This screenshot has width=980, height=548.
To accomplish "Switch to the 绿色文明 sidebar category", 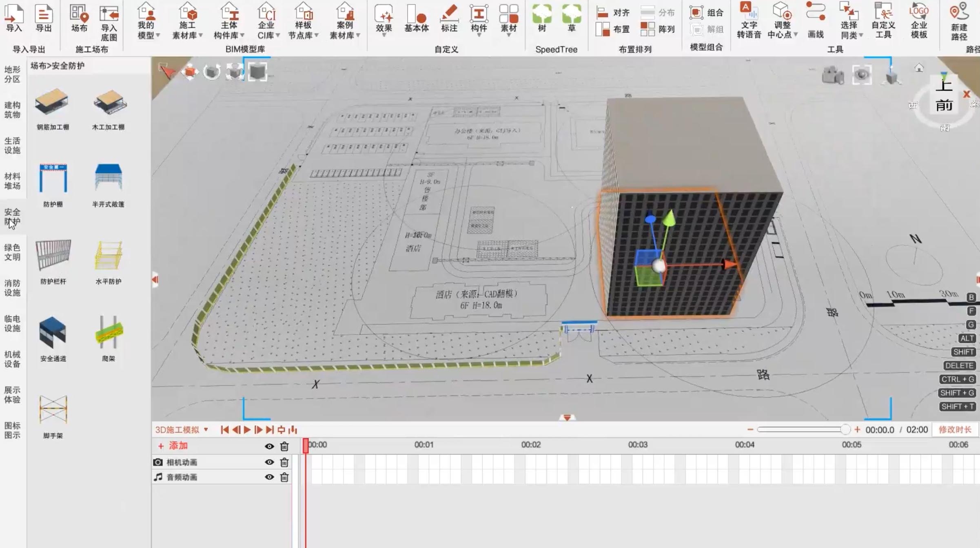I will (11, 252).
